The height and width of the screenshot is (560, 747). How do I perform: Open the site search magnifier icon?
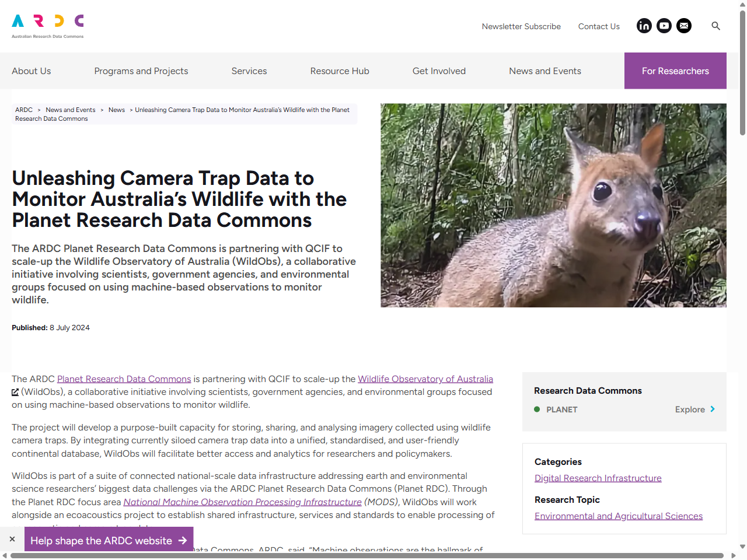tap(715, 26)
